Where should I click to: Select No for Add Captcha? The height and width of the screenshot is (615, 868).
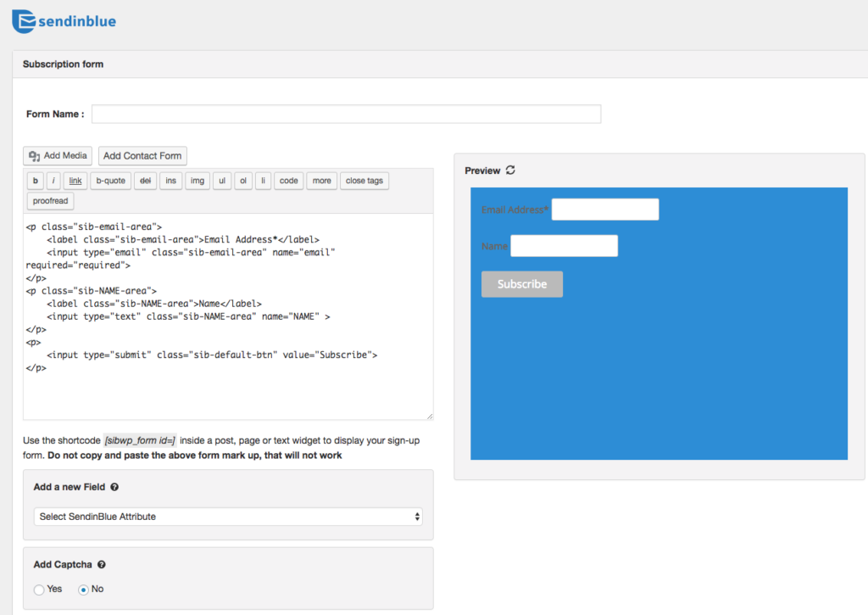84,590
